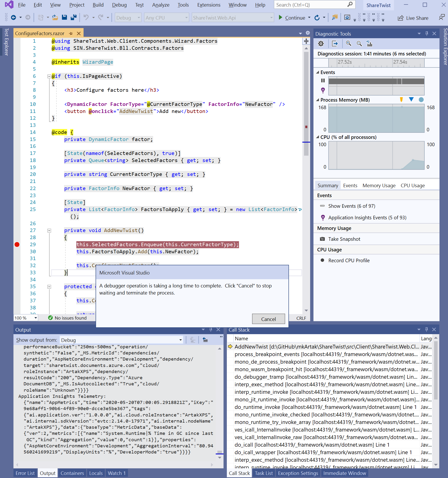Click Reset View chart icon
The image size is (448, 478).
click(x=370, y=44)
